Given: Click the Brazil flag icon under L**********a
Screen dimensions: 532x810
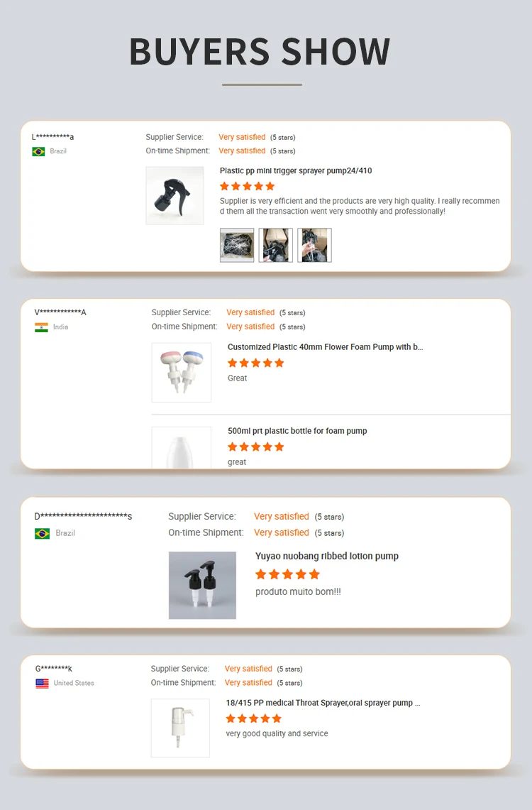Looking at the screenshot, I should coord(38,151).
